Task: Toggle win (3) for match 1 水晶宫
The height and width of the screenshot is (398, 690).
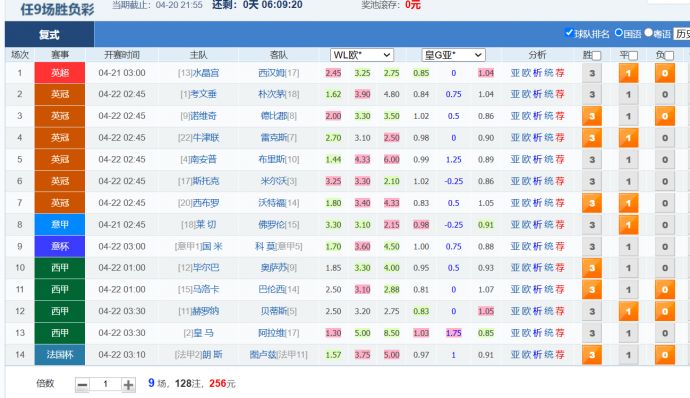Action: pos(592,73)
